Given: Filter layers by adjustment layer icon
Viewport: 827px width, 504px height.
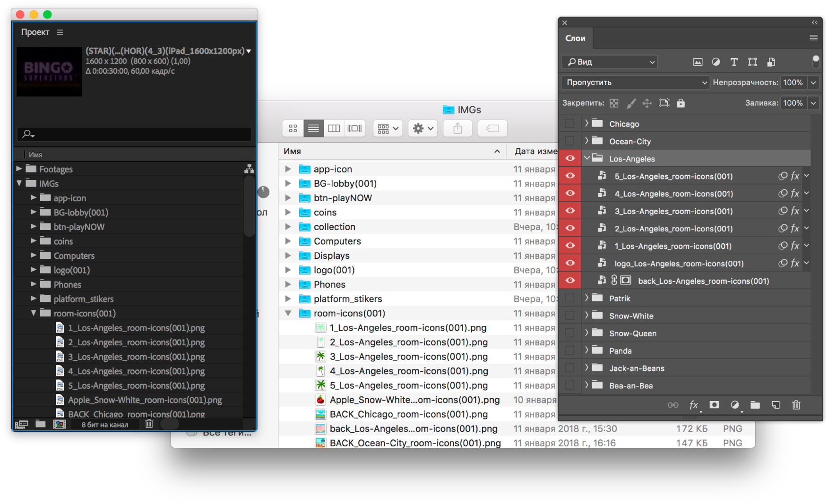Looking at the screenshot, I should click(x=716, y=62).
